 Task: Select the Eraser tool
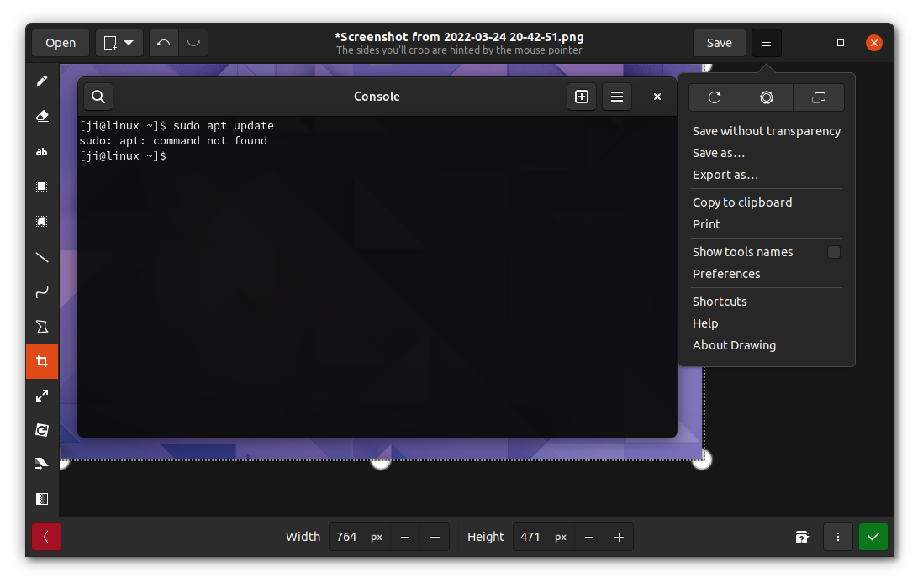coord(42,116)
